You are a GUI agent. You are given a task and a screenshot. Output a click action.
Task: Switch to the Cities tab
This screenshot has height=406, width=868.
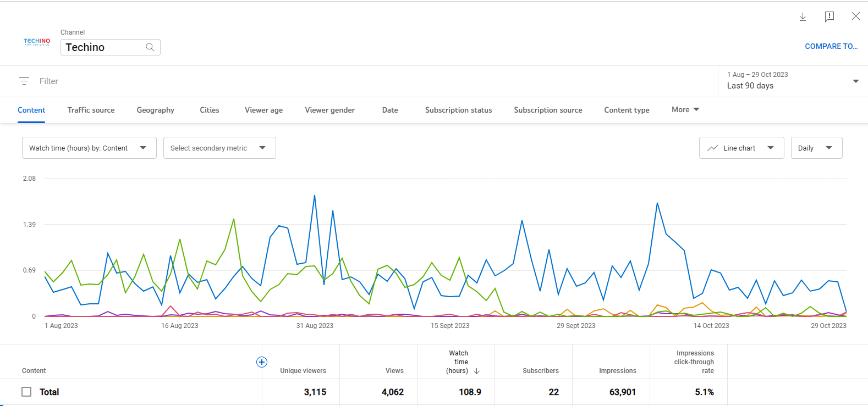[x=210, y=110]
